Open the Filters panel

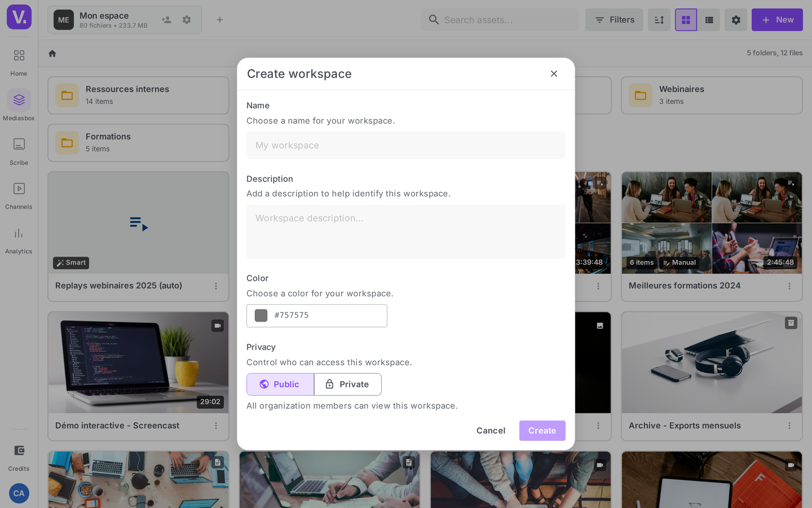(x=614, y=20)
